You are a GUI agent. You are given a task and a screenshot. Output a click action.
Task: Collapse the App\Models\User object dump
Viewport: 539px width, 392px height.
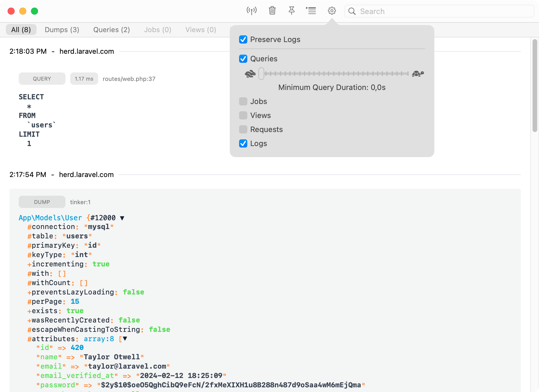click(122, 218)
